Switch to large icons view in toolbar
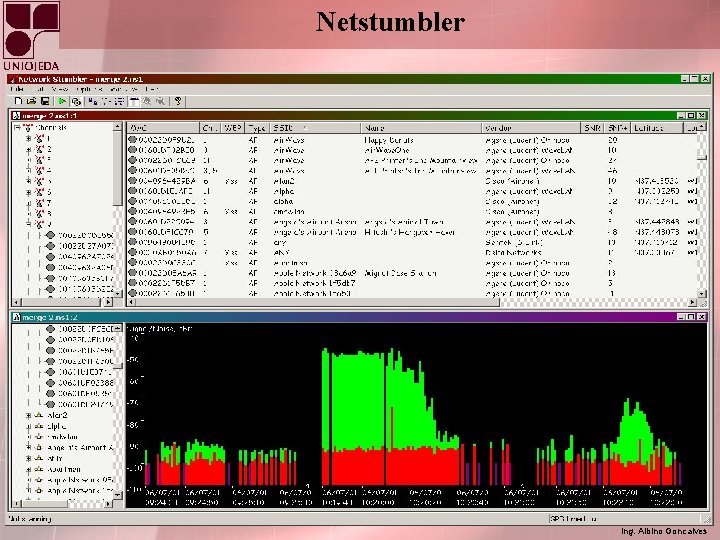720x540 pixels. 92,101
